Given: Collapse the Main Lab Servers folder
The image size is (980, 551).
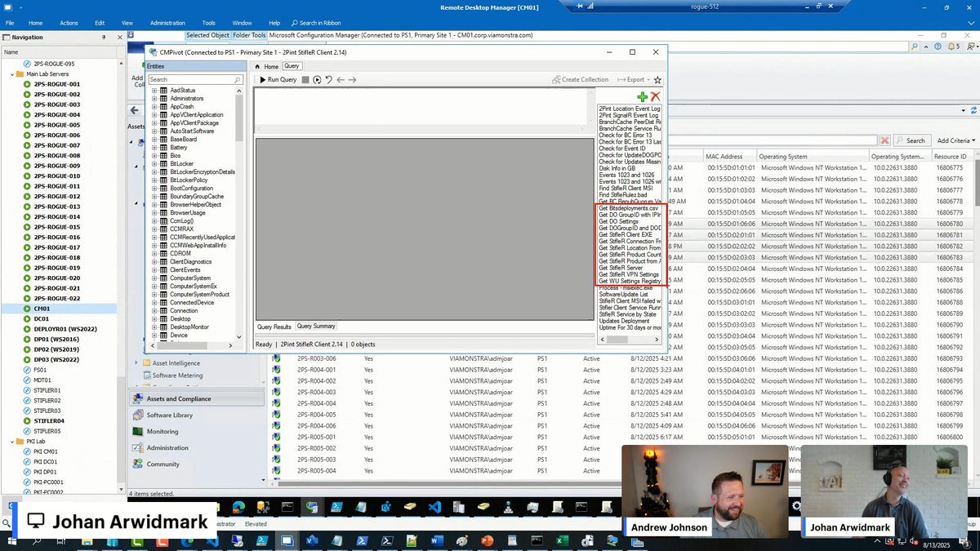Looking at the screenshot, I should [x=12, y=74].
